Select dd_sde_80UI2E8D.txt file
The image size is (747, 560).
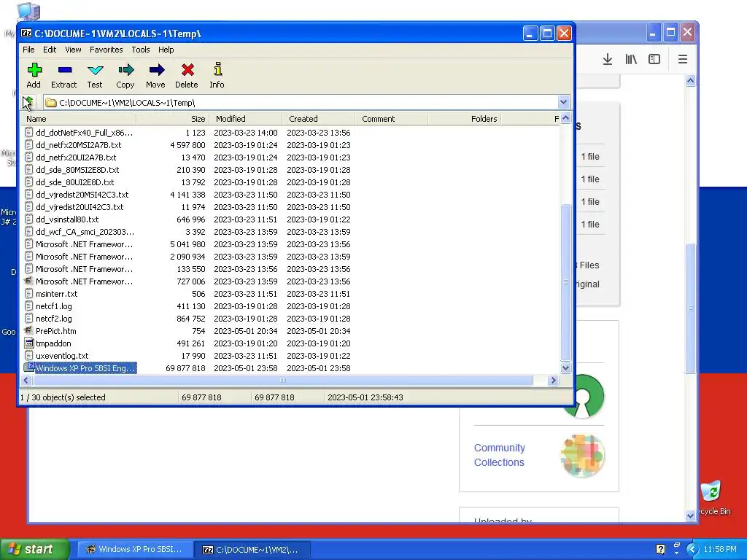click(x=75, y=182)
